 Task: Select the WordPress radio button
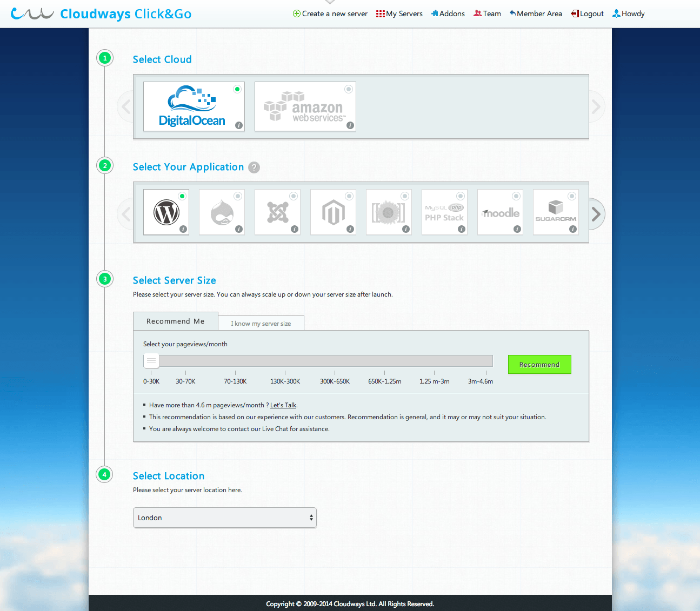182,196
